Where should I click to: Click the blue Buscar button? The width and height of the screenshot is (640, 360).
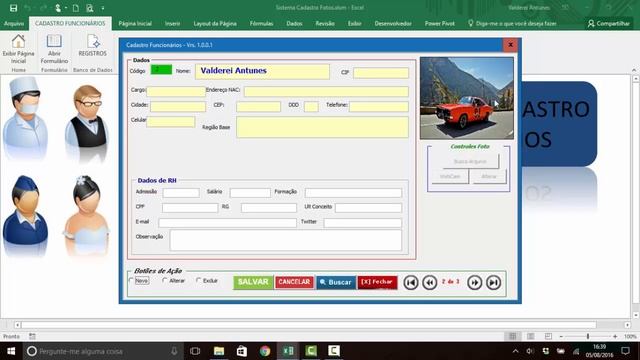[336, 282]
